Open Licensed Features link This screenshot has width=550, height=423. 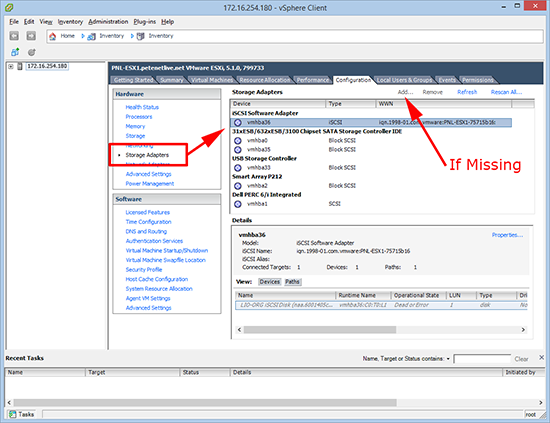pos(148,213)
